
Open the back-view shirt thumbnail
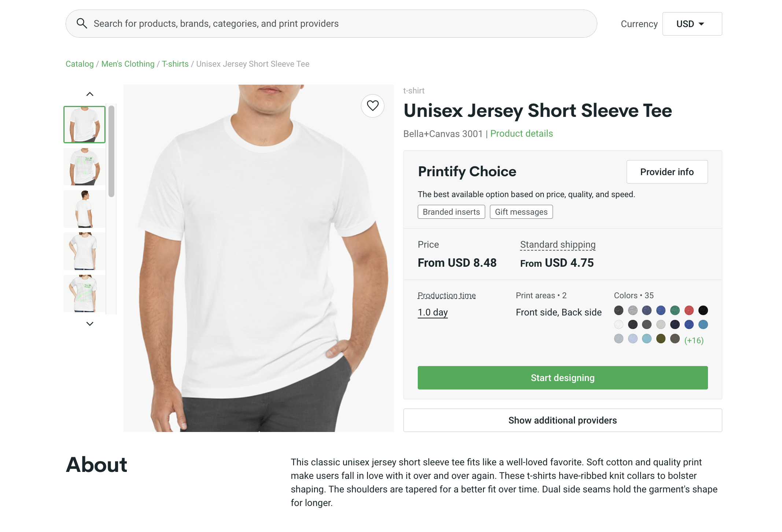coord(84,208)
